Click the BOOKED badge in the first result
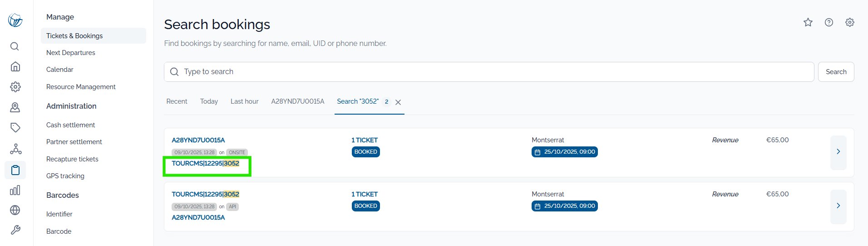This screenshot has height=246, width=868. (x=366, y=152)
